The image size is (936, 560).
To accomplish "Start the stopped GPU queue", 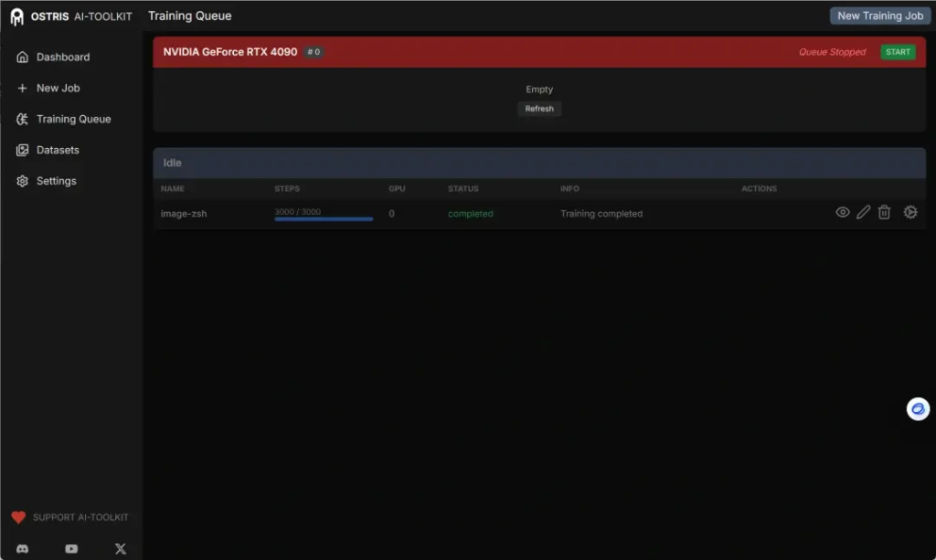I will 898,52.
